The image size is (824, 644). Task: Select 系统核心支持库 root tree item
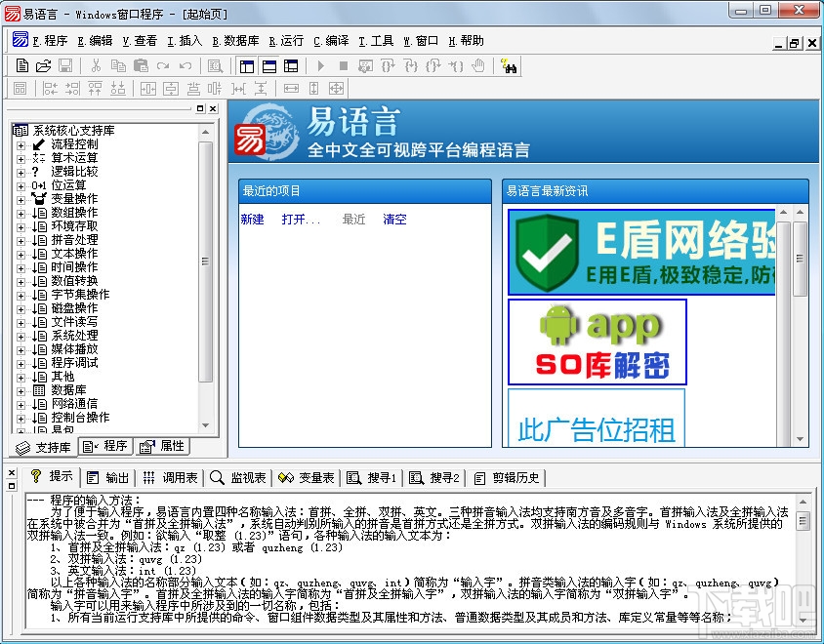click(x=73, y=131)
